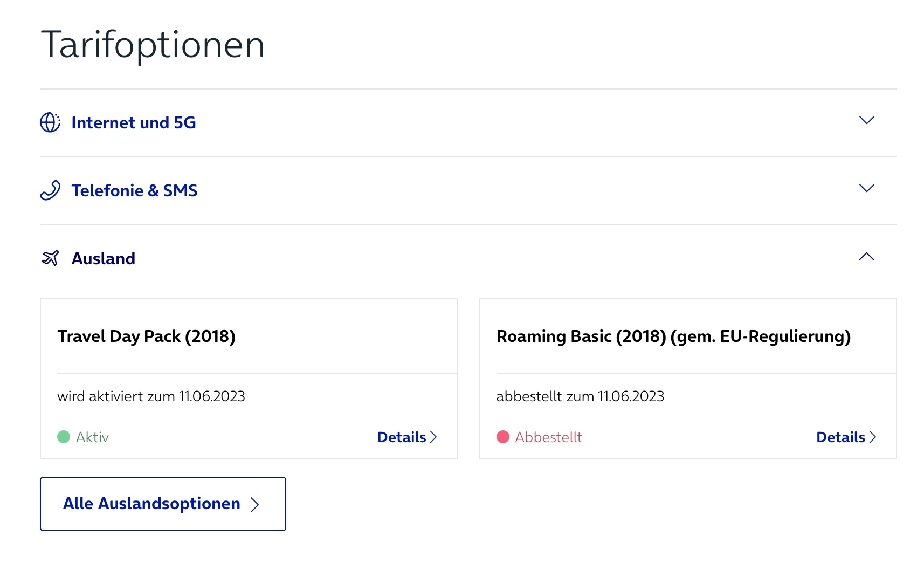Click the Tarifoptionen page heading
The width and height of the screenshot is (924, 570).
153,45
